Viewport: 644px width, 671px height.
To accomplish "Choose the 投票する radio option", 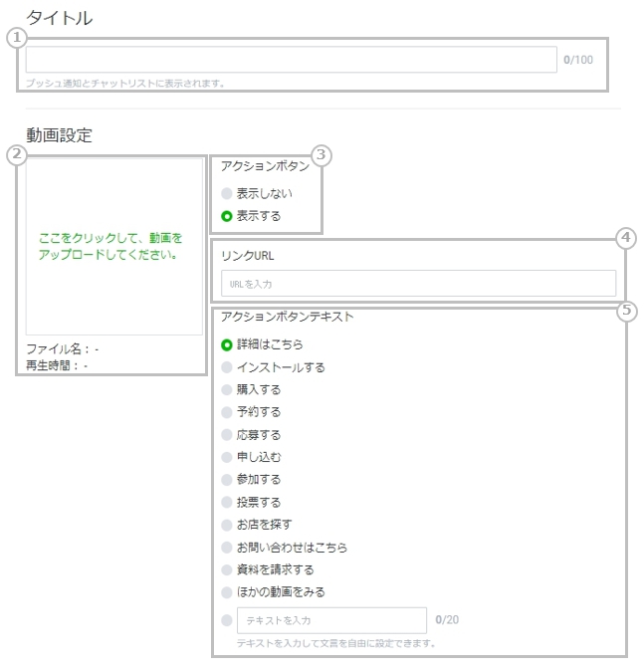I will click(x=227, y=502).
